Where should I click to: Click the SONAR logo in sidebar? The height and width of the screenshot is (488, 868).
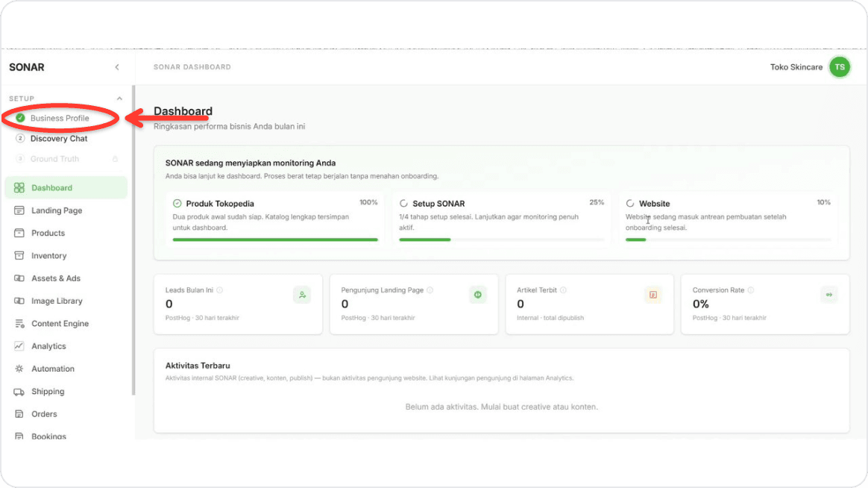(x=27, y=67)
